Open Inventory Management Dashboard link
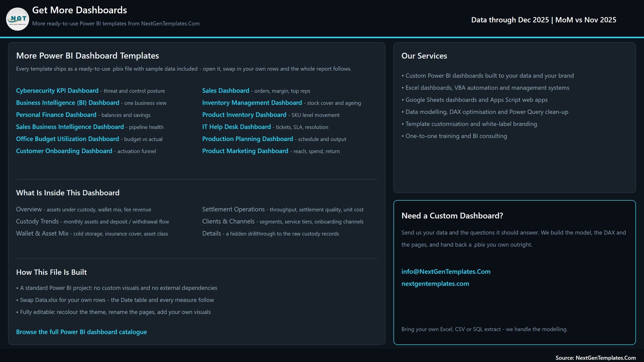Screen dimensions: 644x362 pyautogui.click(x=252, y=103)
